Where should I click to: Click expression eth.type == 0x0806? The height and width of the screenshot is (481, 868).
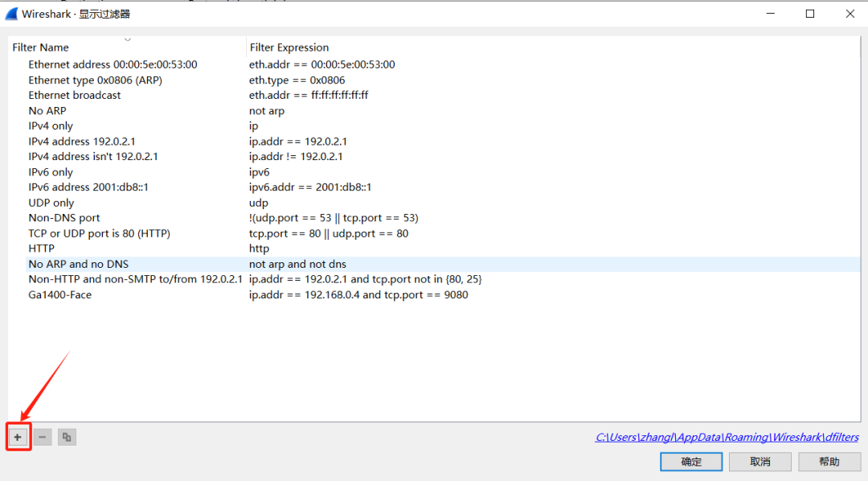[297, 80]
